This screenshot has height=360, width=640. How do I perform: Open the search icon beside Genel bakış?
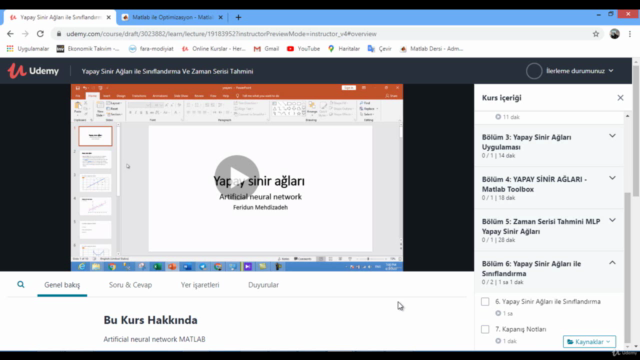20,284
